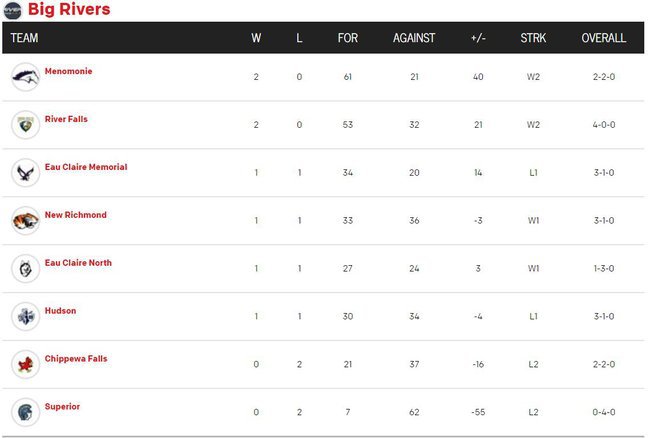Click the Big Rivers conference title
The width and height of the screenshot is (650, 438).
click(x=69, y=10)
